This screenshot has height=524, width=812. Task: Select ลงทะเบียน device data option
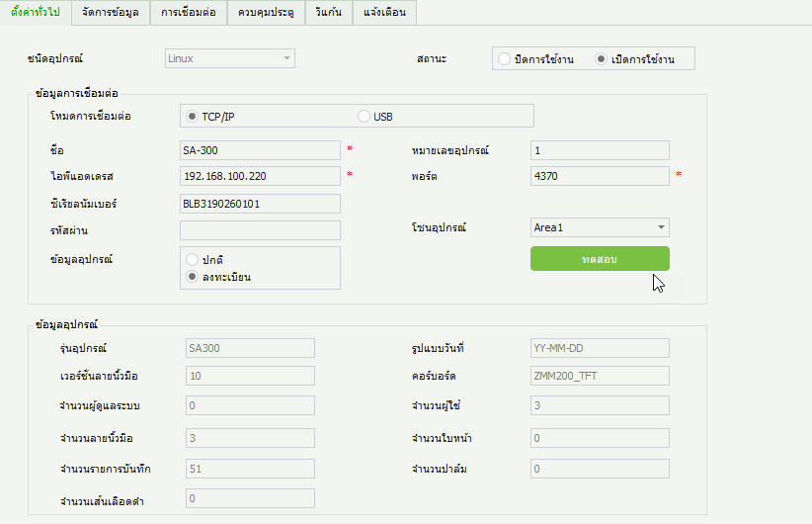[x=193, y=277]
